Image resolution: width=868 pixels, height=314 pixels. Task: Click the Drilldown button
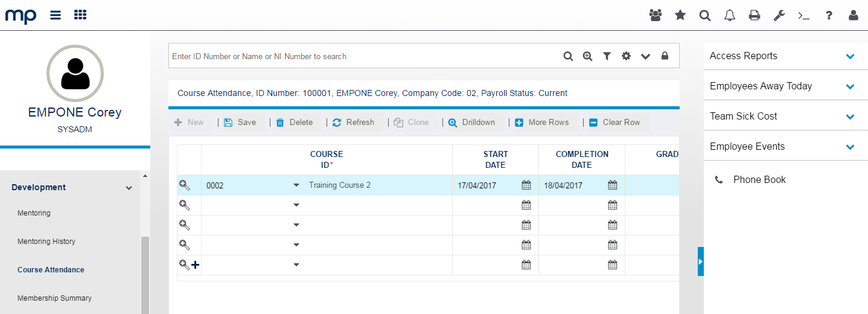tap(472, 122)
